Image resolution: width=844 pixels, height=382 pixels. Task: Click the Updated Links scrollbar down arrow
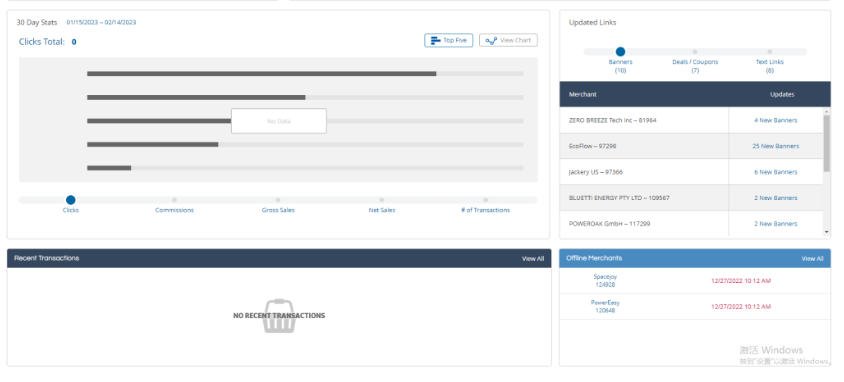pyautogui.click(x=827, y=232)
